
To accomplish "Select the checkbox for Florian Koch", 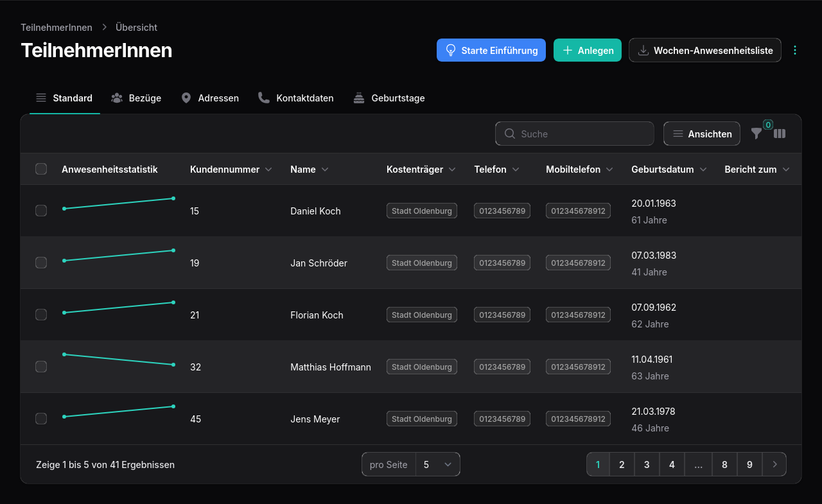I will 41,315.
